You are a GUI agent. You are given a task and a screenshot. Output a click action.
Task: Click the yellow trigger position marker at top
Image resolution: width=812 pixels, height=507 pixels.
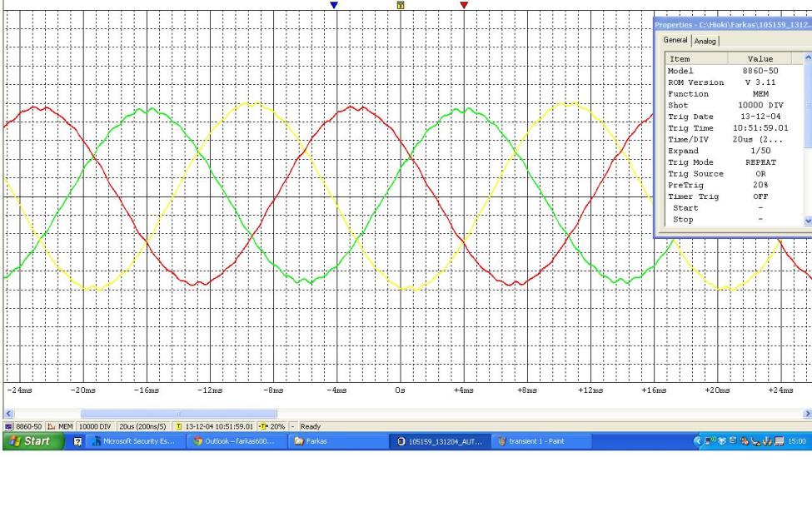coord(401,5)
